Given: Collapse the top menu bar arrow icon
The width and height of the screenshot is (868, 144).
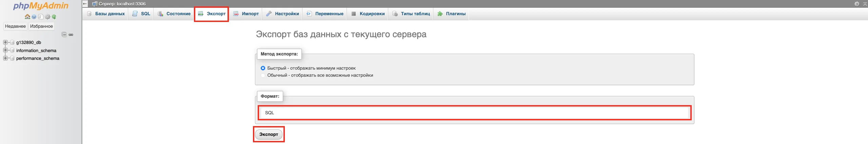Looking at the screenshot, I should tap(865, 4).
